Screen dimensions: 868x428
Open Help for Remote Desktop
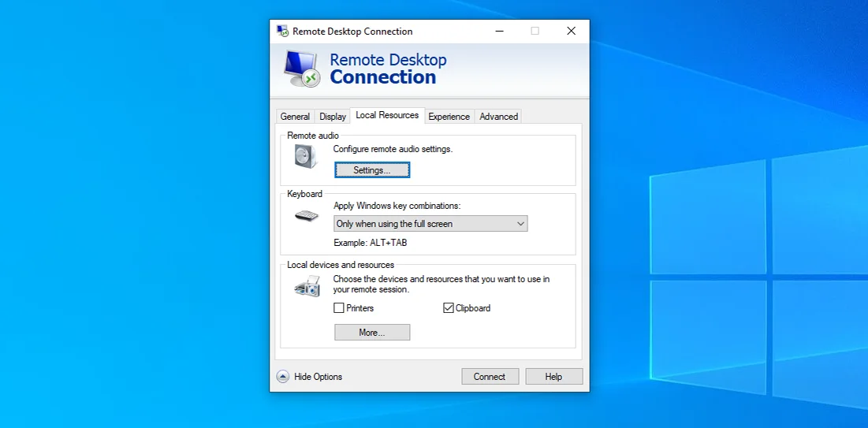click(x=553, y=377)
